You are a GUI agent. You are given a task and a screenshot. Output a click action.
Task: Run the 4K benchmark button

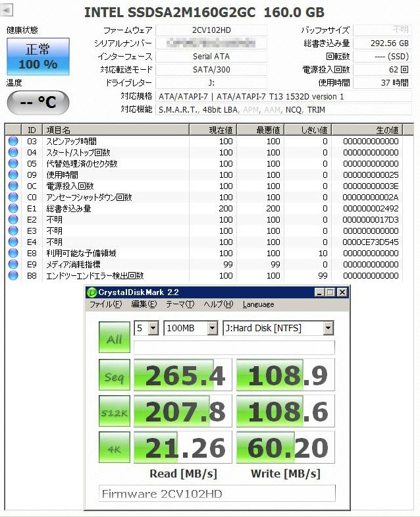point(115,447)
